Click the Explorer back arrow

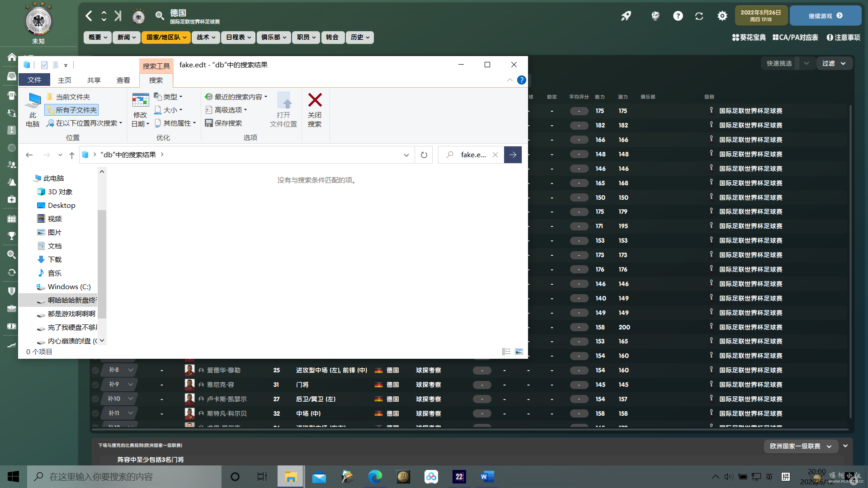tap(29, 155)
